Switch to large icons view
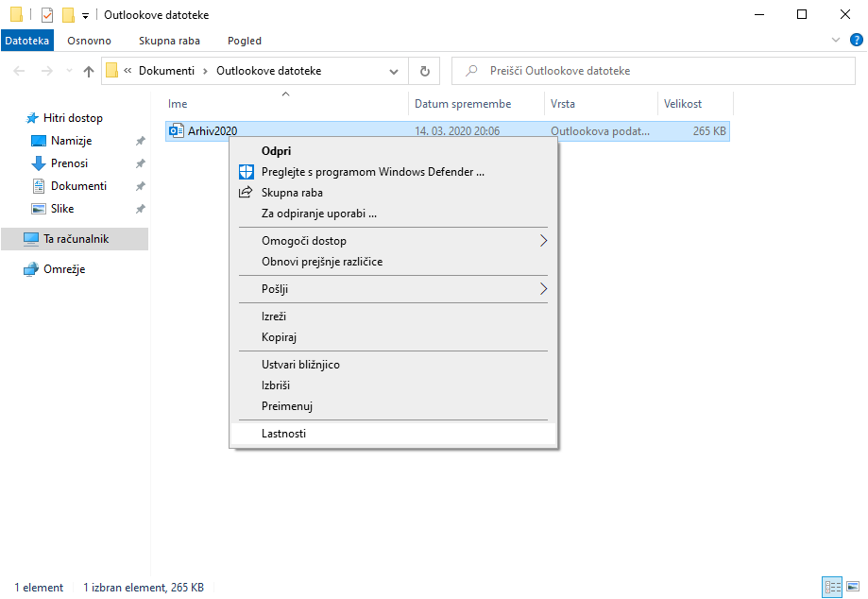Image resolution: width=868 pixels, height=599 pixels. tap(853, 587)
